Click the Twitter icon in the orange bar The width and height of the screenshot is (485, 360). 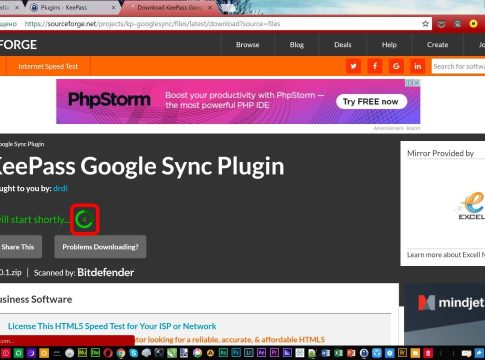tap(353, 66)
